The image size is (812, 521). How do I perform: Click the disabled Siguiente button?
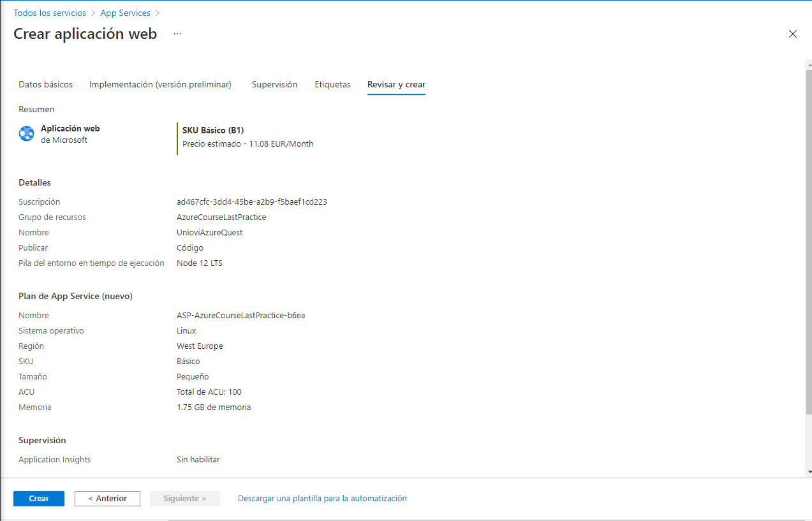[185, 499]
